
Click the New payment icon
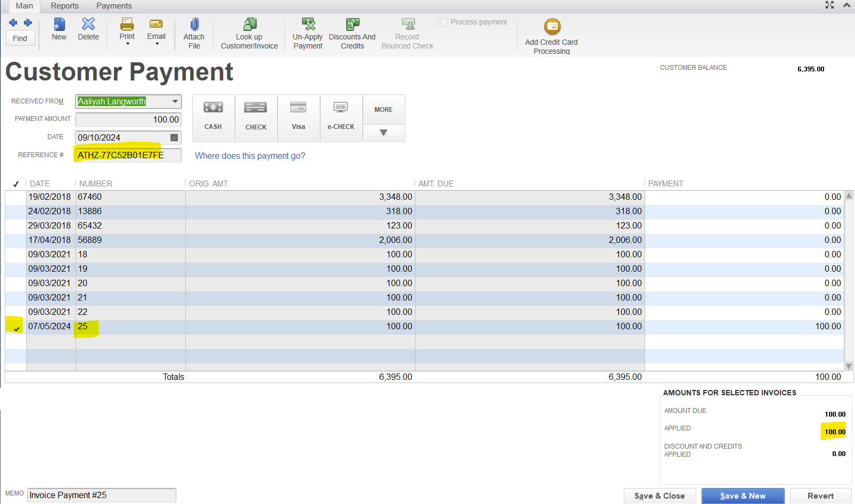point(59,25)
